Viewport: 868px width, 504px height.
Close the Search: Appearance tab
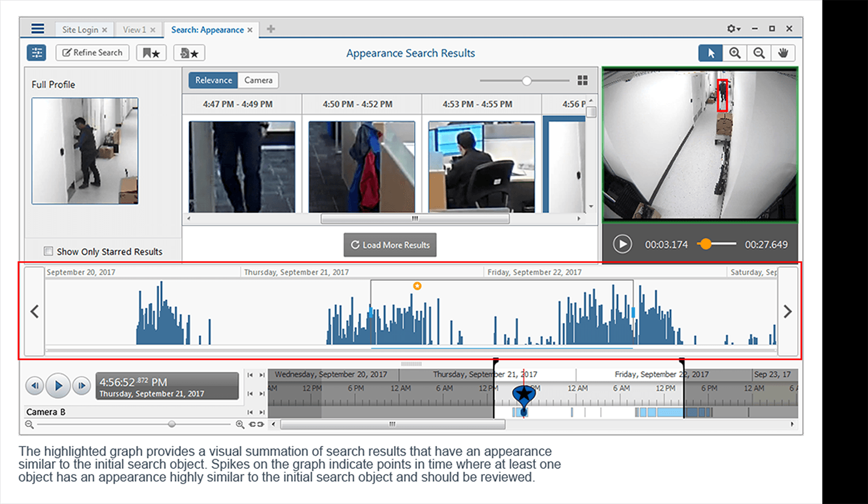[250, 30]
